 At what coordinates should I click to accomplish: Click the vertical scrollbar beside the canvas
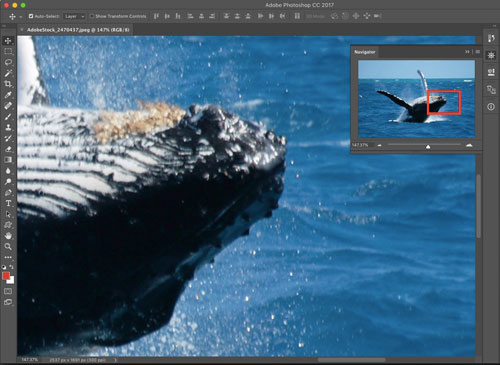(479, 206)
